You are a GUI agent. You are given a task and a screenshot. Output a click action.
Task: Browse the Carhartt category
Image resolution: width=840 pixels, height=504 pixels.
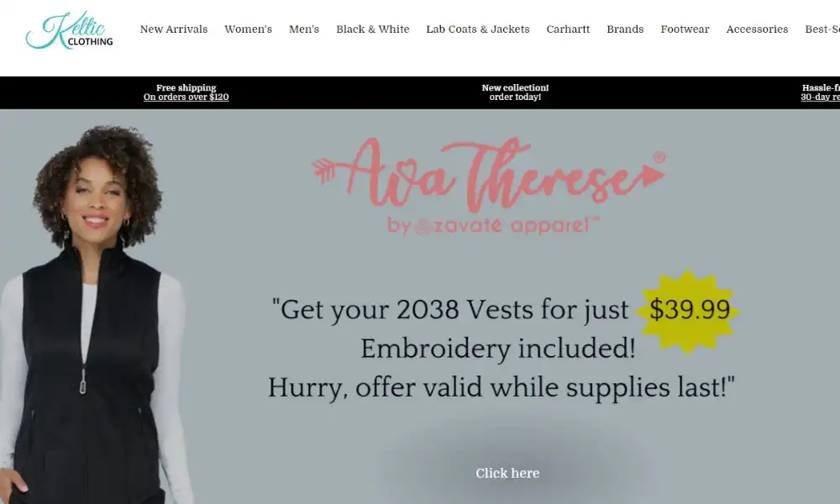[568, 29]
